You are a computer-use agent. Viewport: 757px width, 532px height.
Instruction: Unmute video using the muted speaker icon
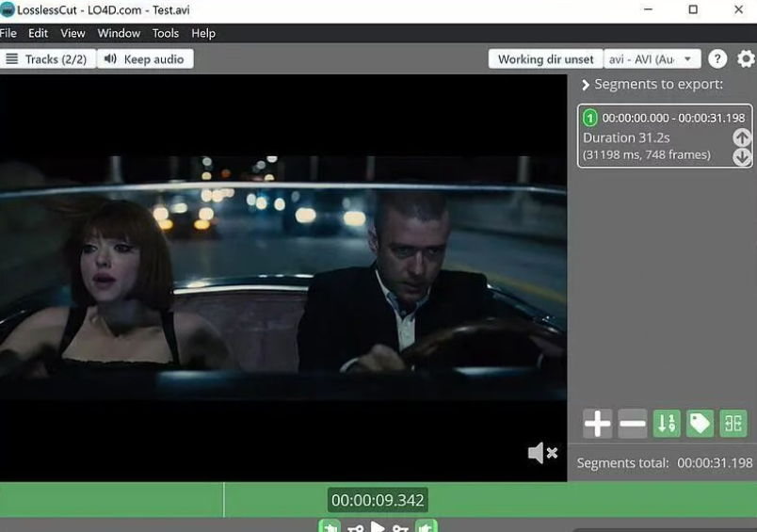pos(542,454)
